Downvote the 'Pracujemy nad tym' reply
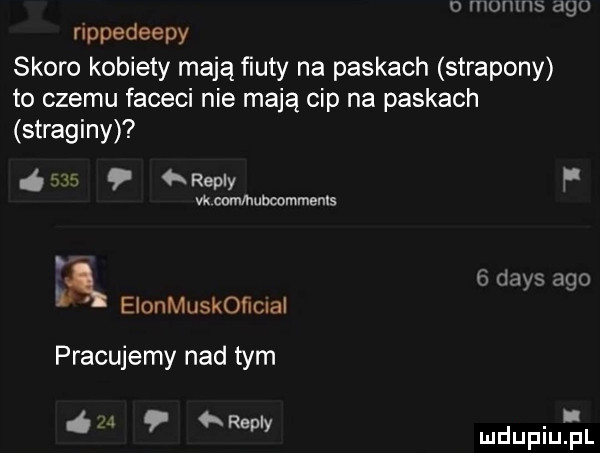Image resolution: width=600 pixels, height=453 pixels. [x=156, y=422]
